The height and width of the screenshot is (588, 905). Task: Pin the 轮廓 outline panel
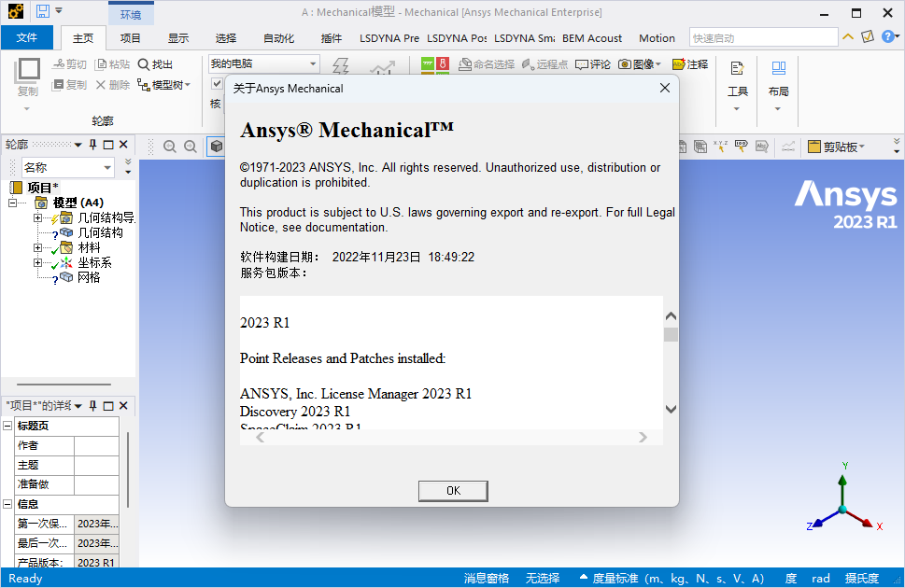point(92,145)
